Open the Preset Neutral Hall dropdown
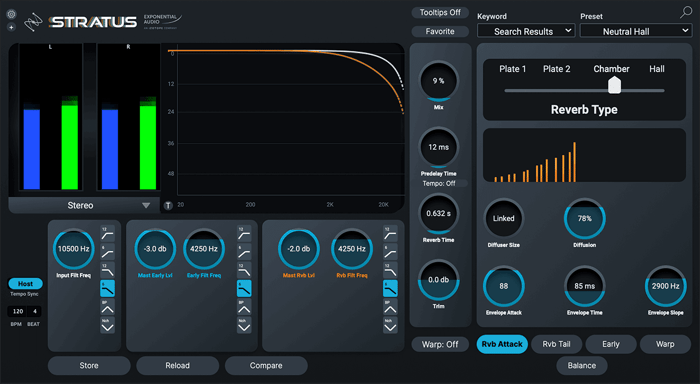 [636, 31]
